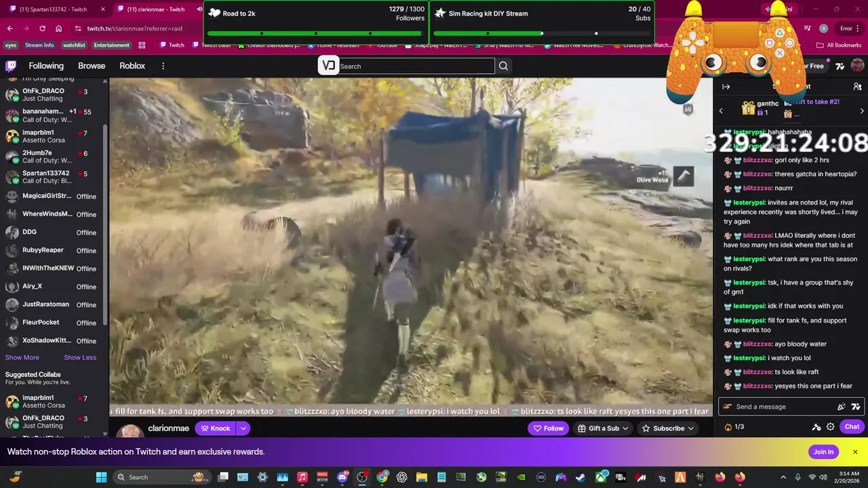Collapse the chat panel arrow icon
The width and height of the screenshot is (868, 488).
click(726, 87)
